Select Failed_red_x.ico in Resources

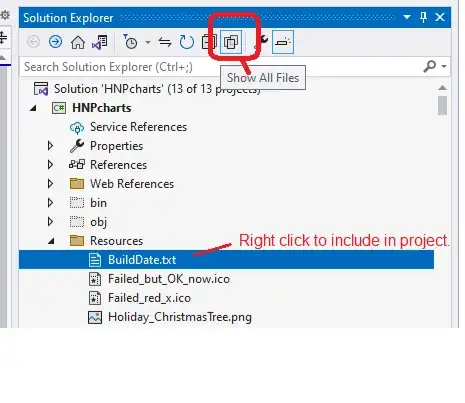(149, 298)
